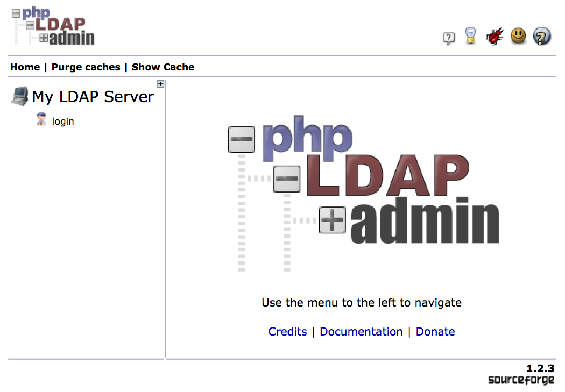The image size is (565, 392).
Task: Open the Donate link
Action: point(435,332)
